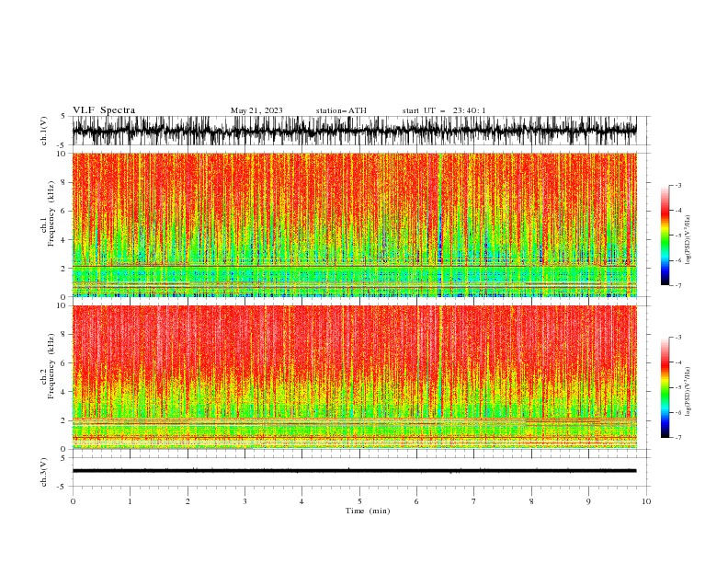Image resolution: width=728 pixels, height=563 pixels.
Task: Click the "ch.1(V)" axis label
Action: coord(44,131)
